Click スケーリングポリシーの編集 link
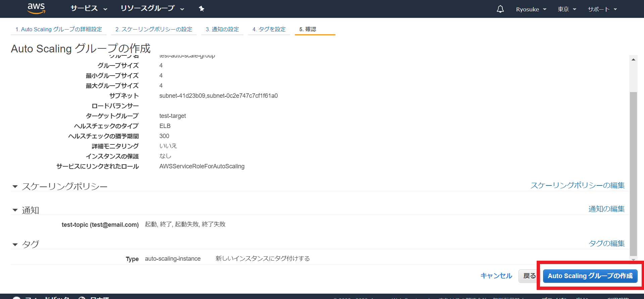644x299 pixels. pyautogui.click(x=578, y=185)
